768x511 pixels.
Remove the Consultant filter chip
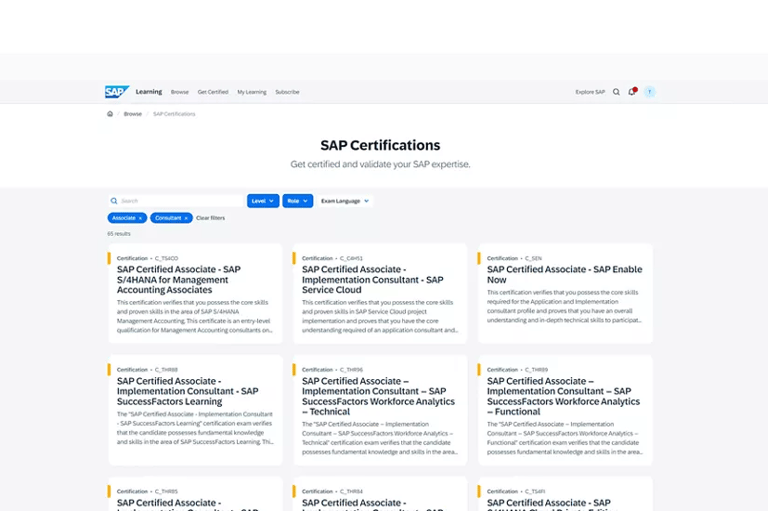[186, 218]
